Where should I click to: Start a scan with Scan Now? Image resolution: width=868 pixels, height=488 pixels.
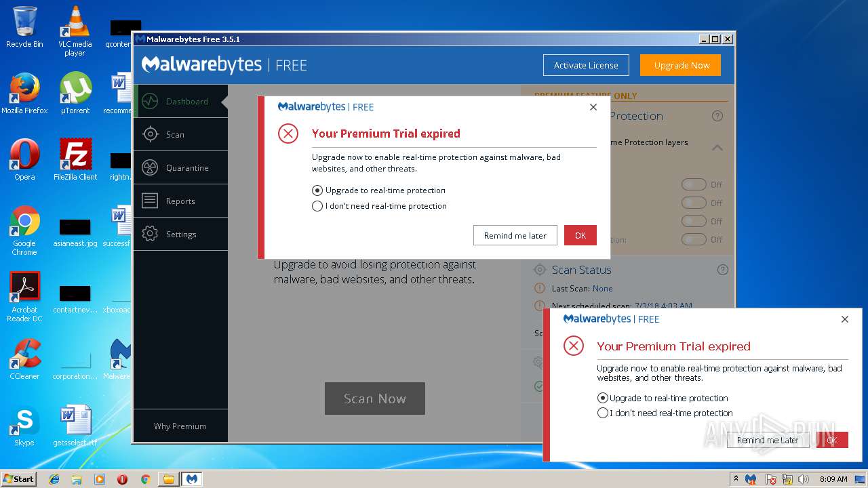coord(375,399)
